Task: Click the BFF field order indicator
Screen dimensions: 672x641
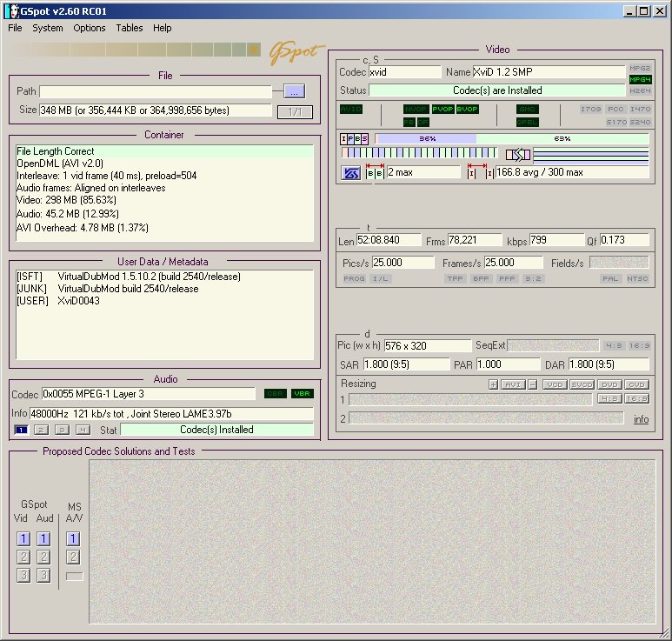Action: (481, 278)
